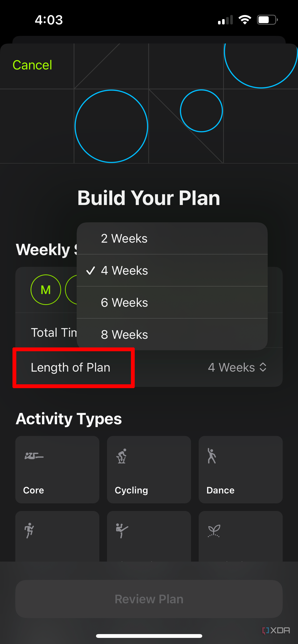Tap the Activity Types section header
Viewport: 298px width, 644px height.
click(x=69, y=419)
